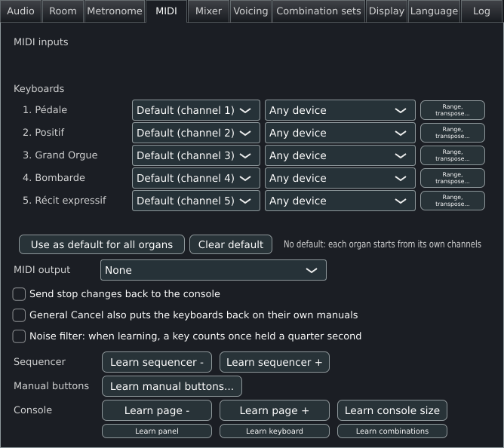Click Range, transpose for Grand Orgue

(453, 155)
